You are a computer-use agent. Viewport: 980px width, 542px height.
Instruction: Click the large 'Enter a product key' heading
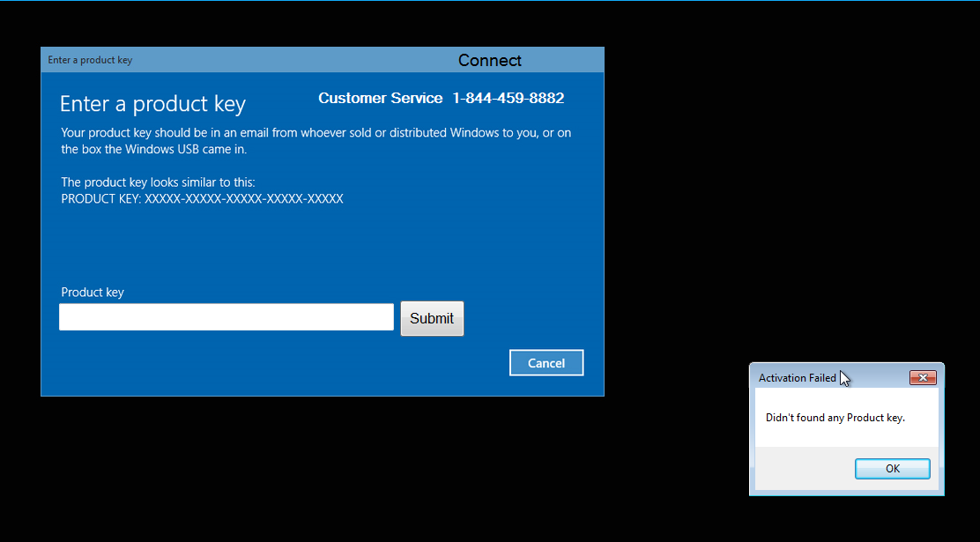tap(152, 104)
